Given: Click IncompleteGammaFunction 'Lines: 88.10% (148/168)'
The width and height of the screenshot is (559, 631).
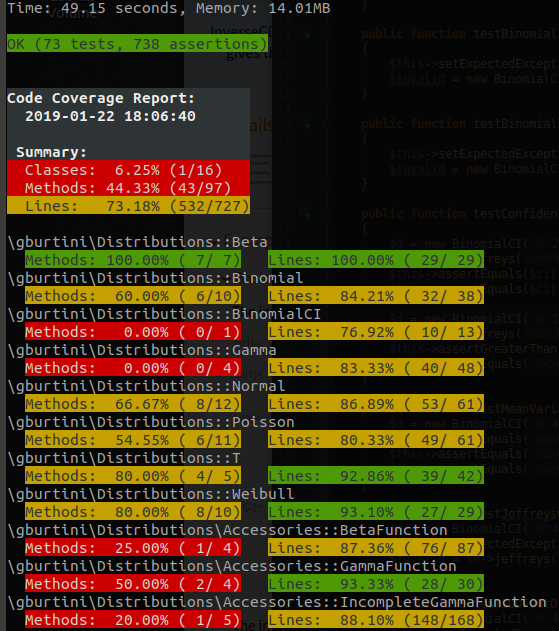Looking at the screenshot, I should pyautogui.click(x=376, y=620).
